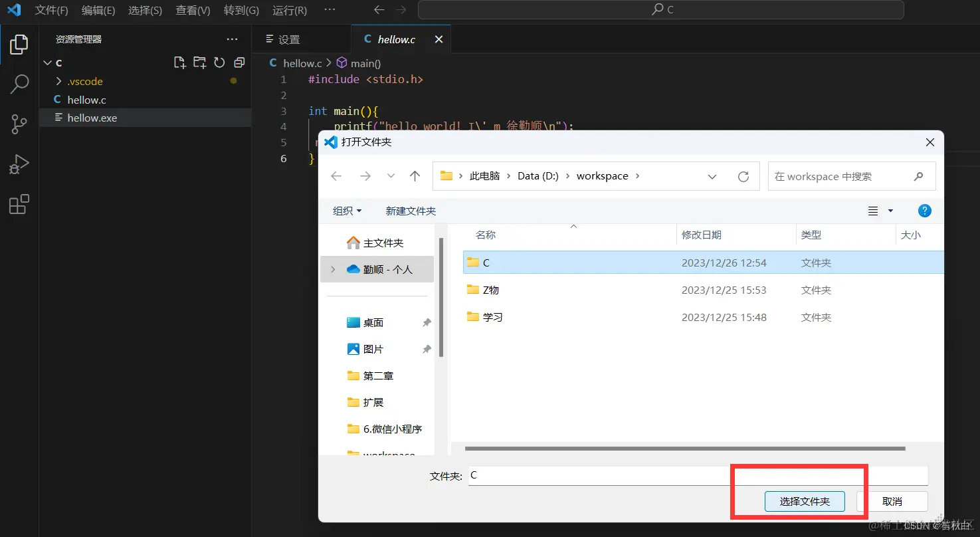Go back using title bar arrow
Image resolution: width=980 pixels, height=537 pixels.
tap(379, 10)
